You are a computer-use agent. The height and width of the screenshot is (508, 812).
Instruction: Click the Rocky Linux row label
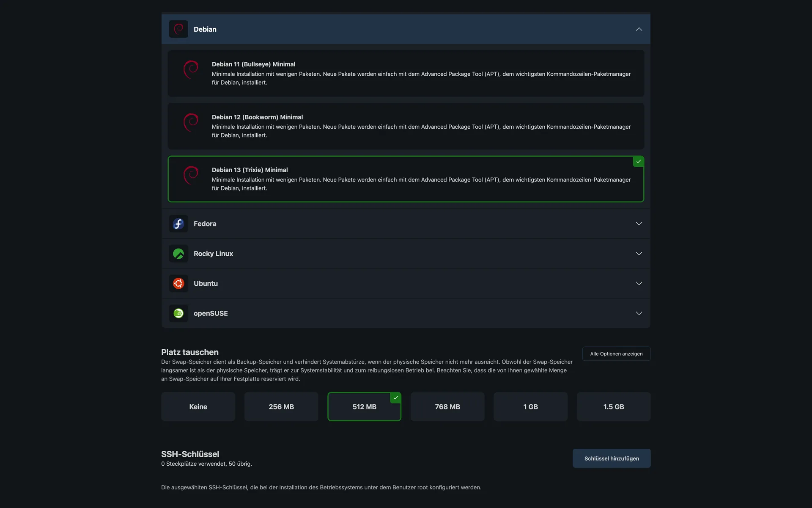pos(213,254)
